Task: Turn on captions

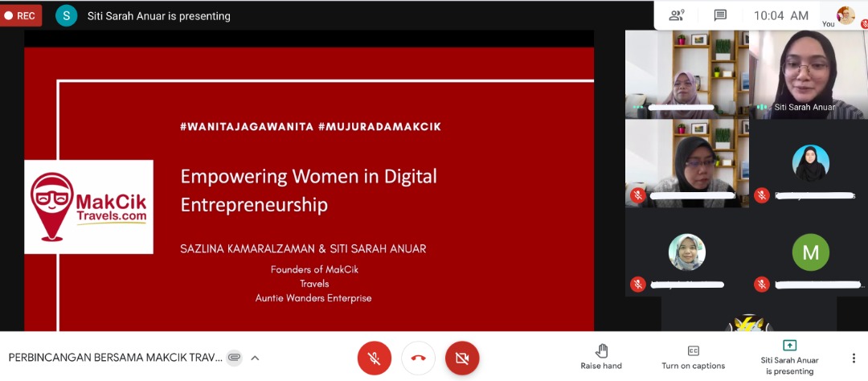Action: [x=692, y=357]
